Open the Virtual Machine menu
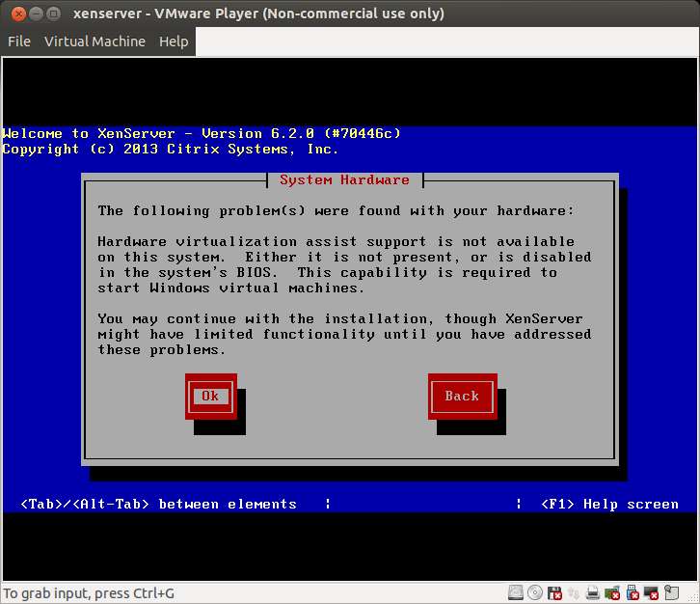The width and height of the screenshot is (700, 604). pyautogui.click(x=94, y=41)
